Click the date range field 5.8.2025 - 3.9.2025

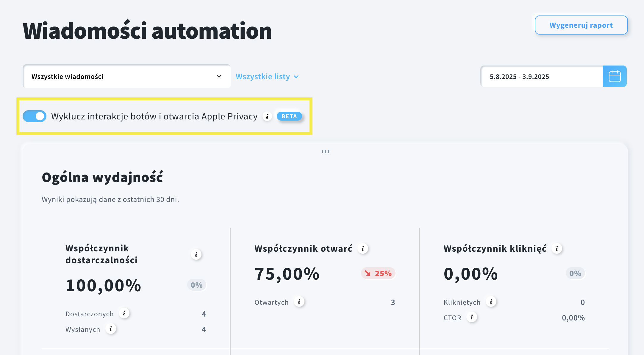click(x=542, y=77)
